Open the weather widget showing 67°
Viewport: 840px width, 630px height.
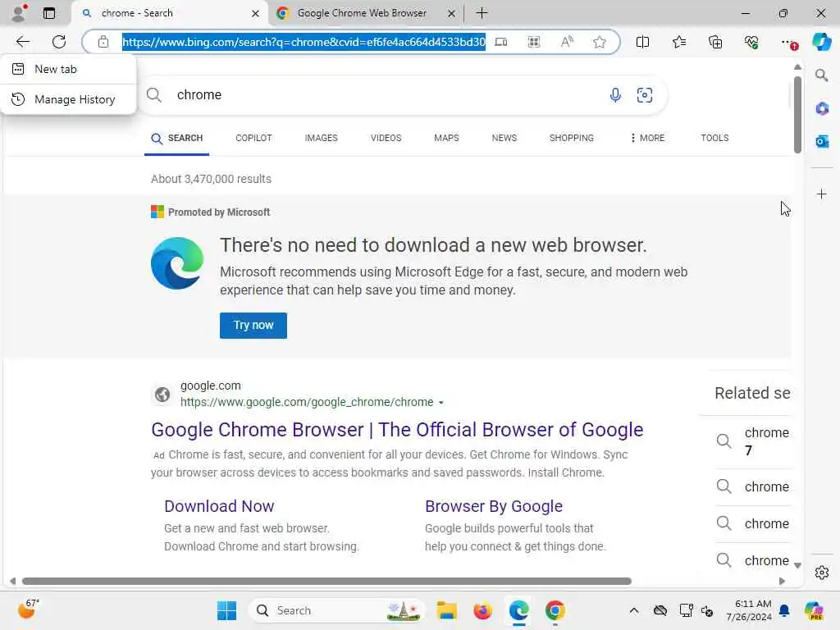[x=28, y=609]
